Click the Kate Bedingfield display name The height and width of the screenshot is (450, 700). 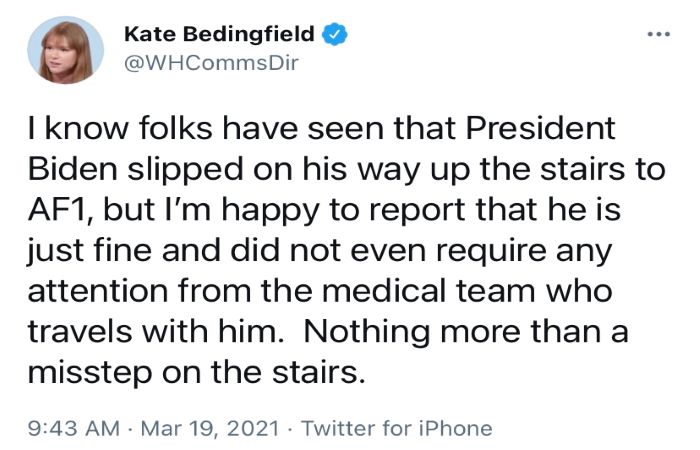pyautogui.click(x=219, y=34)
